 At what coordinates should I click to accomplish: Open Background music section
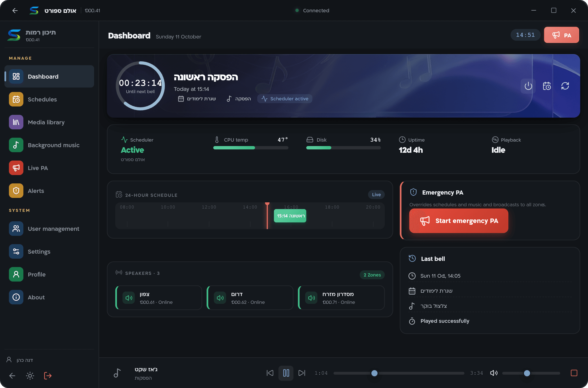point(49,145)
